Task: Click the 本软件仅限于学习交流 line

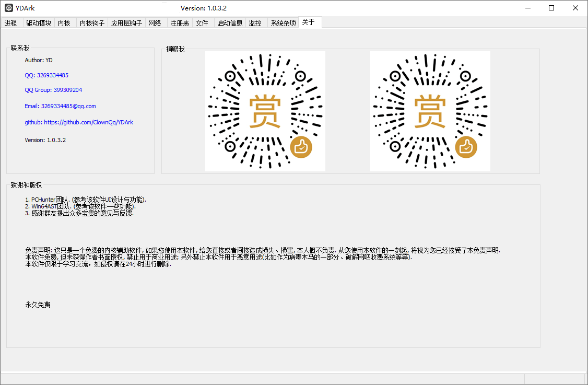Action: click(98, 264)
